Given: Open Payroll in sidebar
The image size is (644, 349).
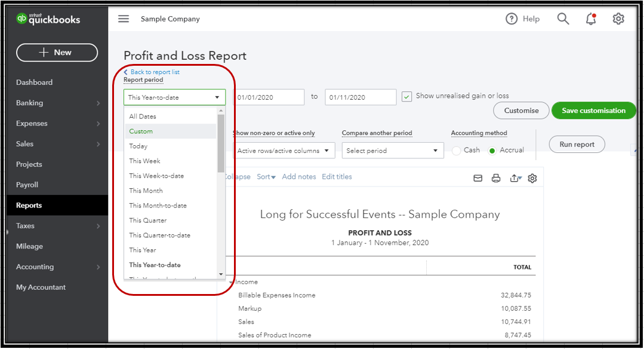Looking at the screenshot, I should click(27, 185).
